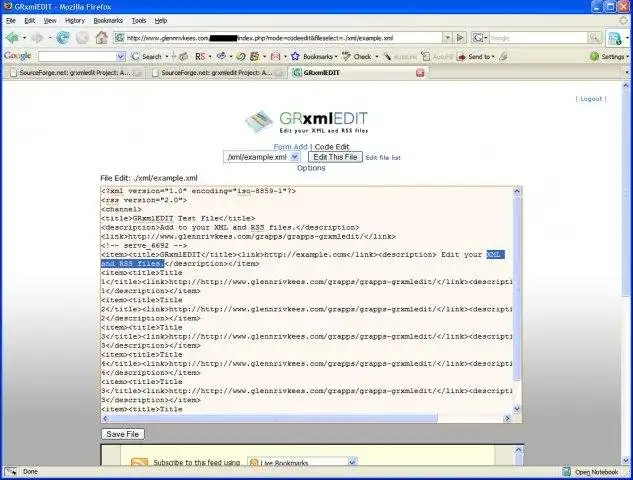
Task: Click the Skype-style icon at toolbar end
Action: pyautogui.click(x=615, y=38)
